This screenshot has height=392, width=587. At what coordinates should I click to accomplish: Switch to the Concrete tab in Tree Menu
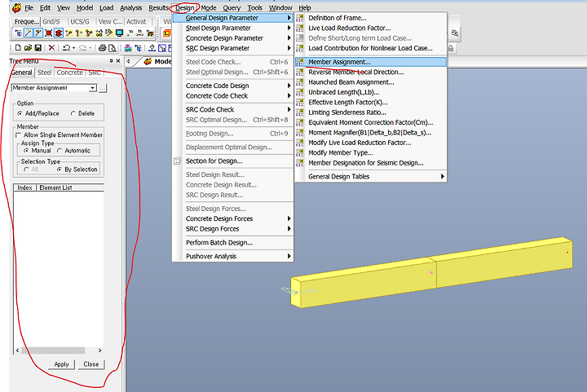pos(69,73)
